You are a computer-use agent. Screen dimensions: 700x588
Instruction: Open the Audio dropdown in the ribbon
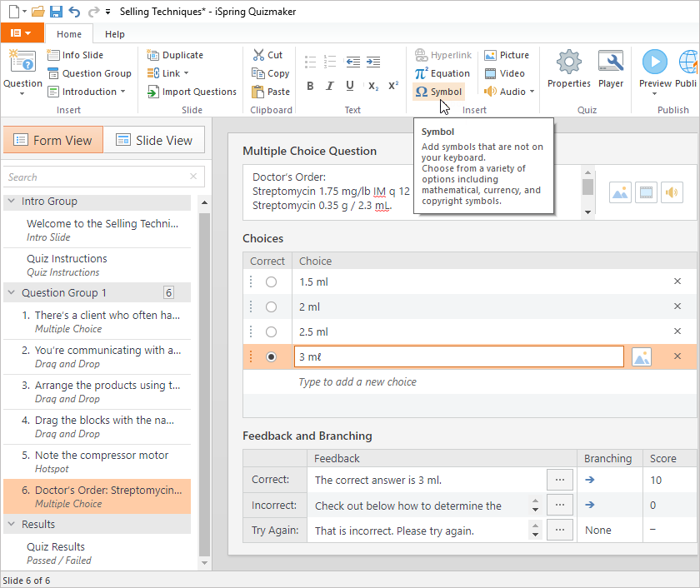[510, 92]
